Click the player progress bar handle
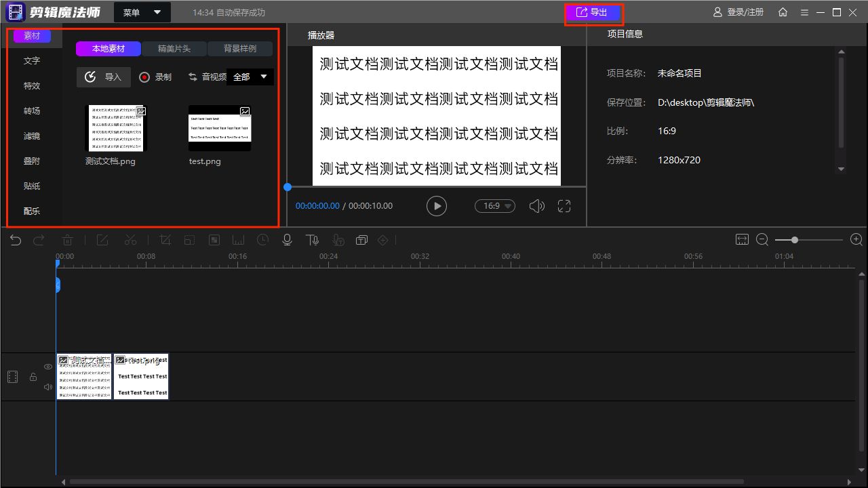This screenshot has width=868, height=488. 288,187
